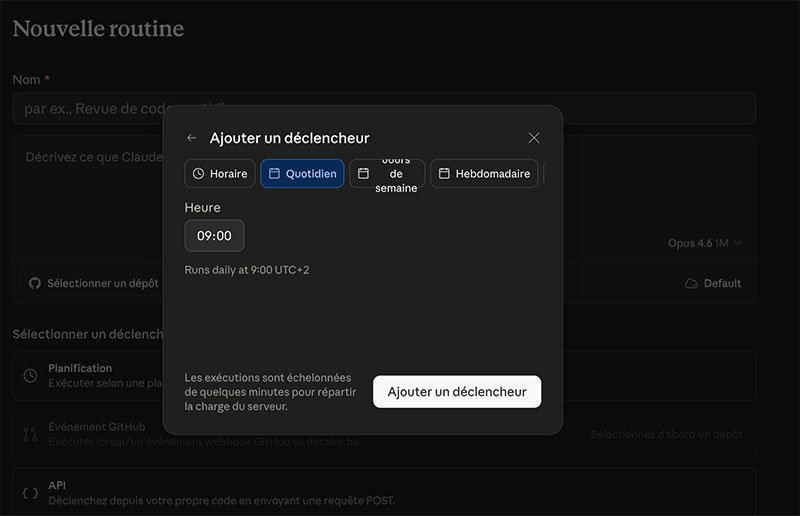Click the Les exécutions sont échelonnées note
This screenshot has height=516, width=800.
click(x=270, y=392)
